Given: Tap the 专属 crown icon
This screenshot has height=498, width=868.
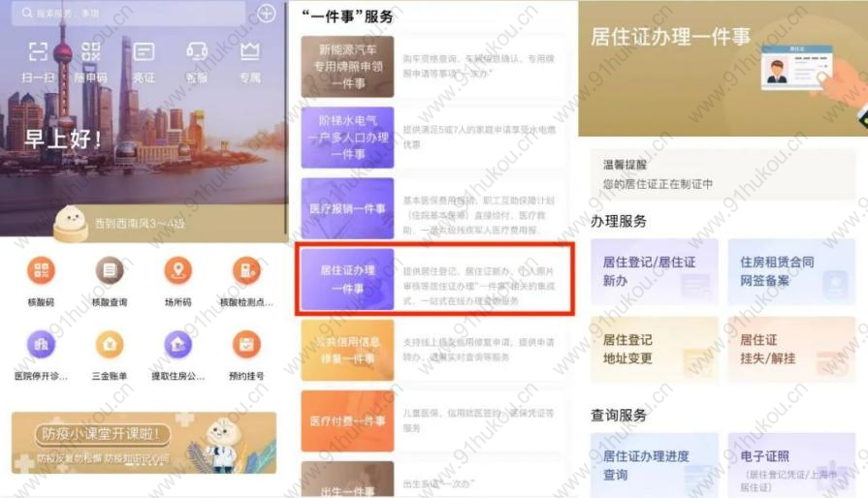Looking at the screenshot, I should [249, 52].
